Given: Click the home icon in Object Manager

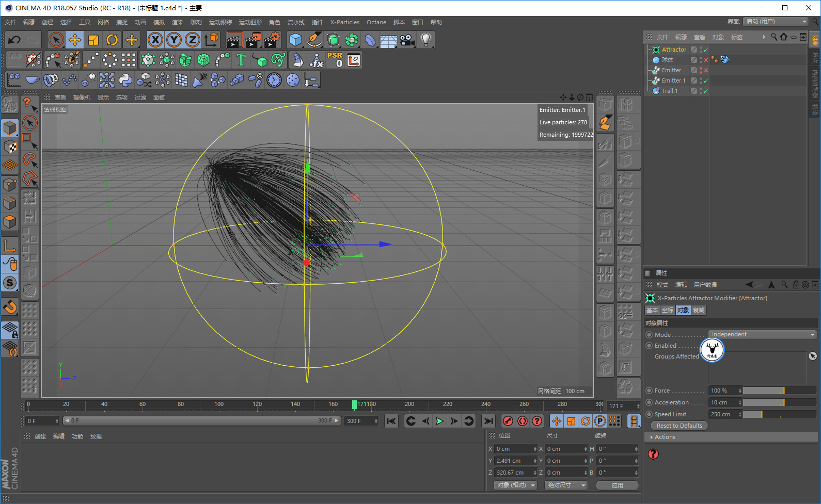Looking at the screenshot, I should pos(784,37).
